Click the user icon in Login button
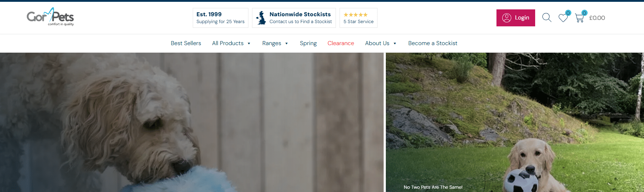644x192 pixels. click(507, 18)
